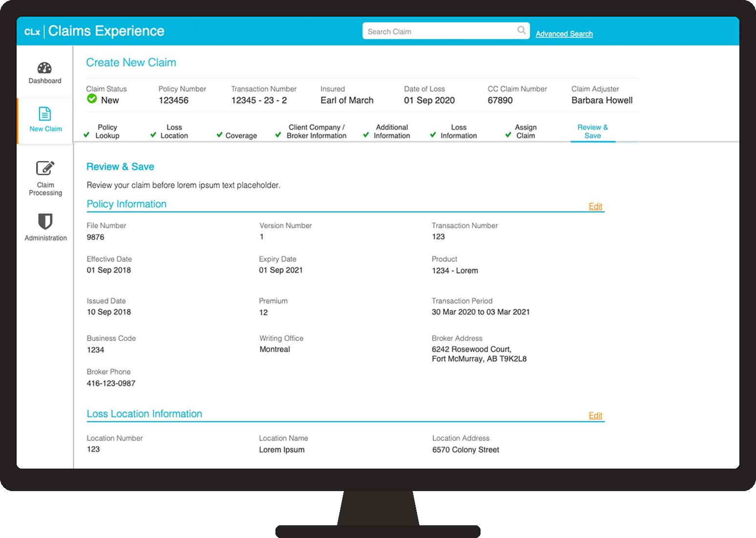
Task: Go to the Policy Lookup step
Action: tap(107, 131)
